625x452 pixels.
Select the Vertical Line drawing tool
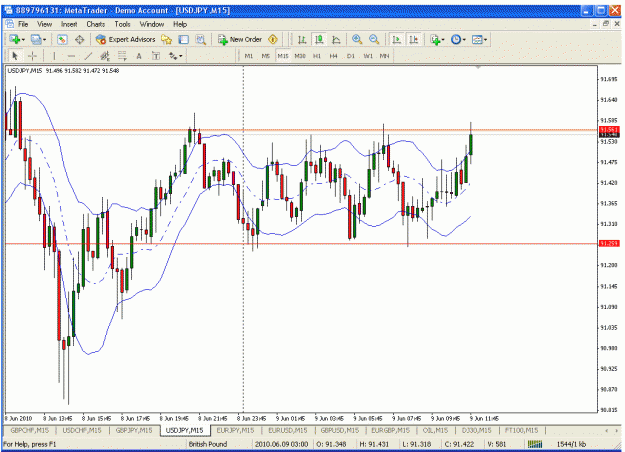click(54, 56)
